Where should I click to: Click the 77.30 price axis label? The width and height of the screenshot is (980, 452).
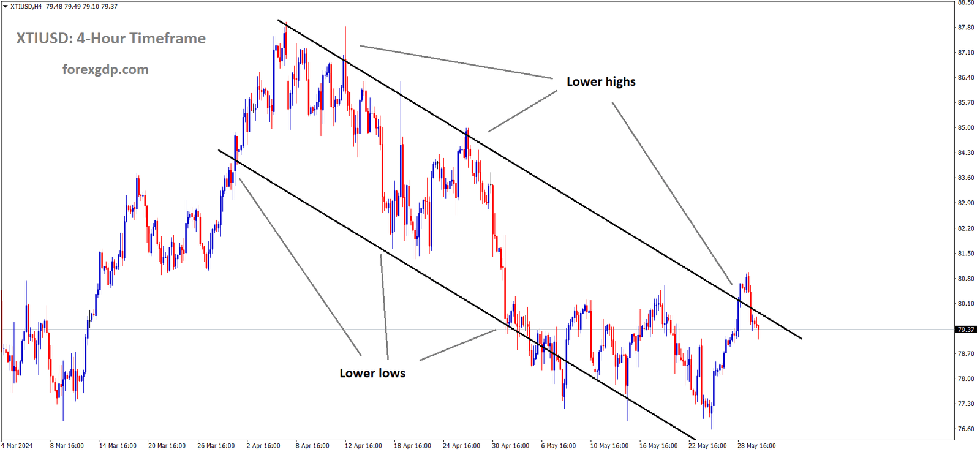(966, 404)
